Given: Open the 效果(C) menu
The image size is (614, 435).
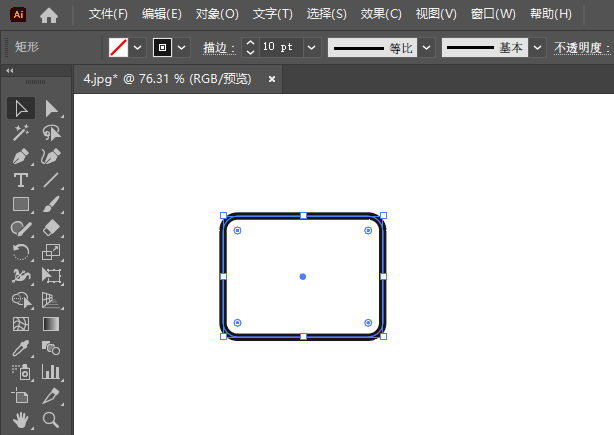Looking at the screenshot, I should (x=381, y=14).
